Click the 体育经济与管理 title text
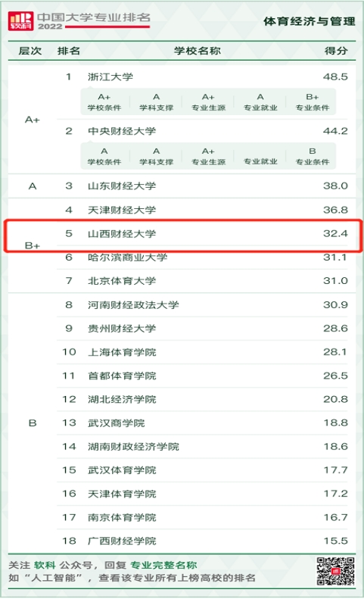This screenshot has height=599, width=364. pos(310,21)
